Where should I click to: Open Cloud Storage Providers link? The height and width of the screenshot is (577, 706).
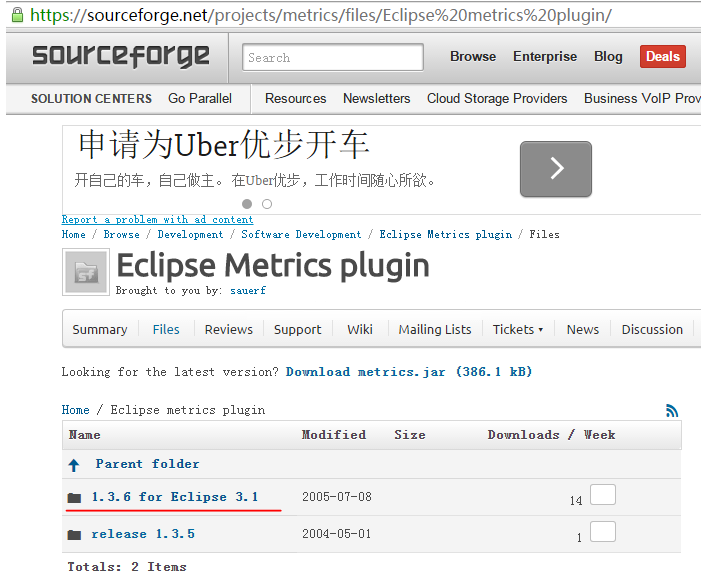[x=497, y=98]
